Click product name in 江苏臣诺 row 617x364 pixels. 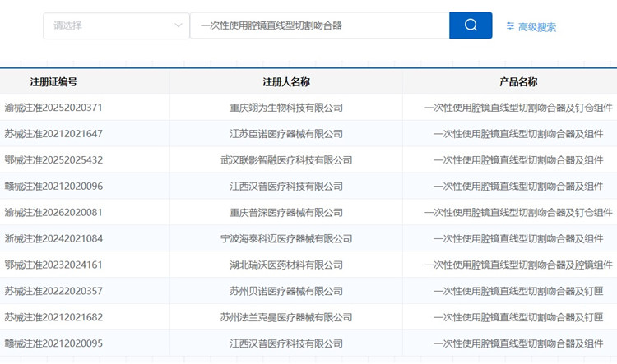click(x=518, y=134)
